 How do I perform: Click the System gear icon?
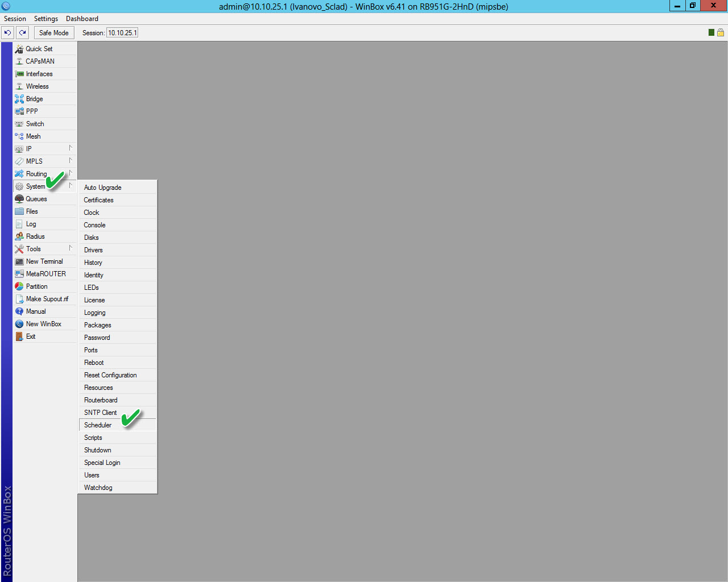click(19, 186)
